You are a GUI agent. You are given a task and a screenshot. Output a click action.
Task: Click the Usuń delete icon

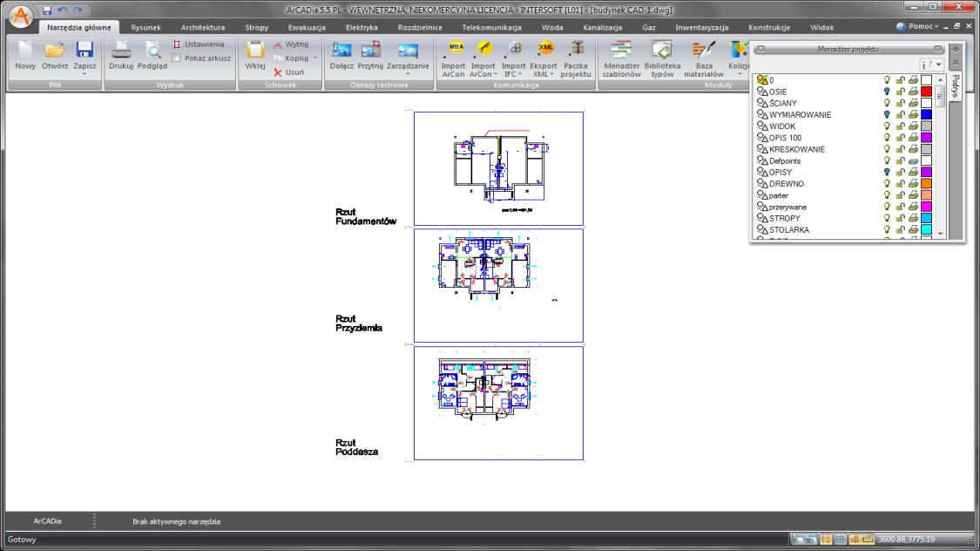pyautogui.click(x=278, y=72)
